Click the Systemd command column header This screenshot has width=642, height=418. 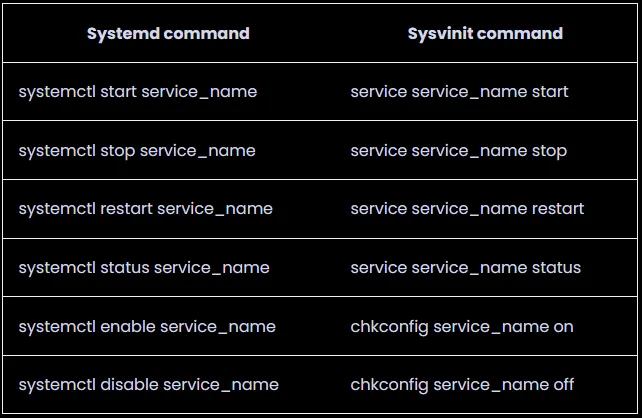168,34
